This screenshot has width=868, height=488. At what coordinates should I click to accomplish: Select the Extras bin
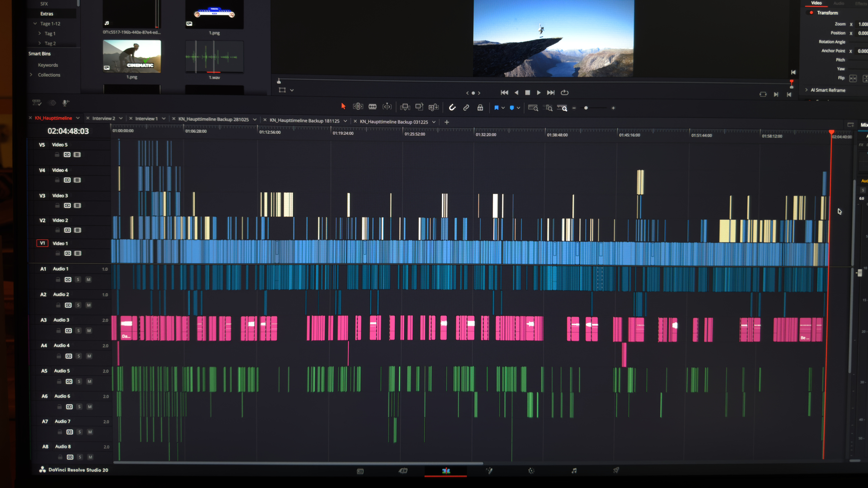47,14
